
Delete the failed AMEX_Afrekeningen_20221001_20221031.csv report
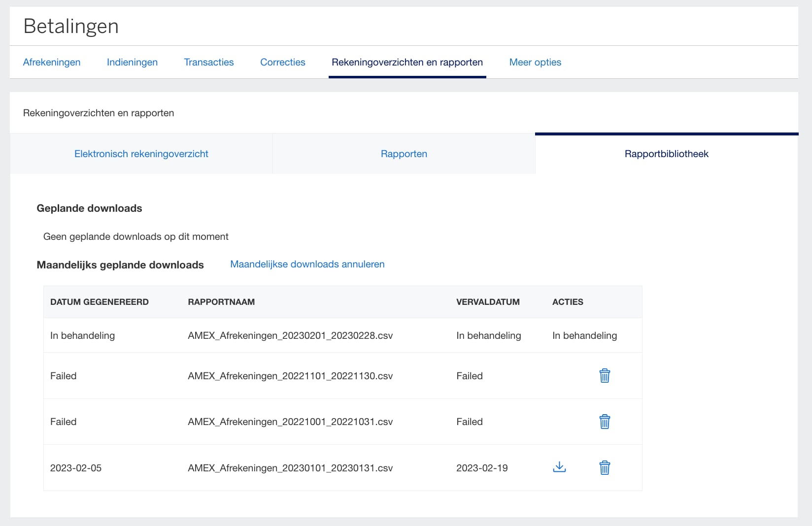tap(605, 421)
